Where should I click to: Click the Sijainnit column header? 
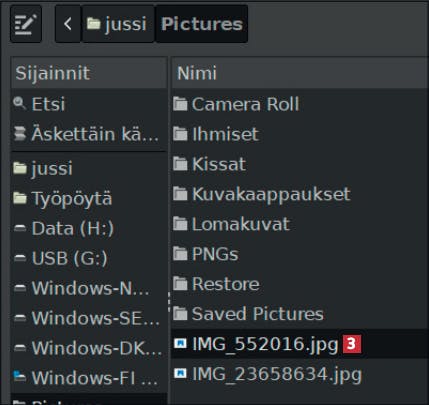click(89, 73)
